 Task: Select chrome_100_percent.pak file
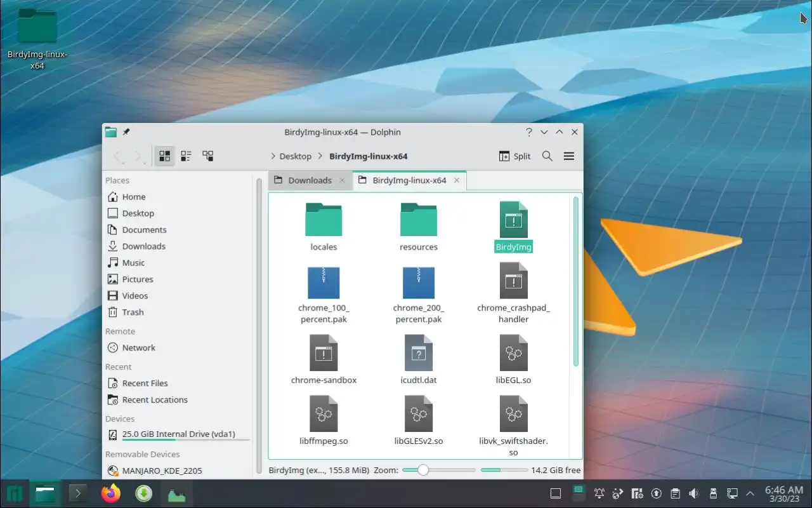pyautogui.click(x=324, y=295)
